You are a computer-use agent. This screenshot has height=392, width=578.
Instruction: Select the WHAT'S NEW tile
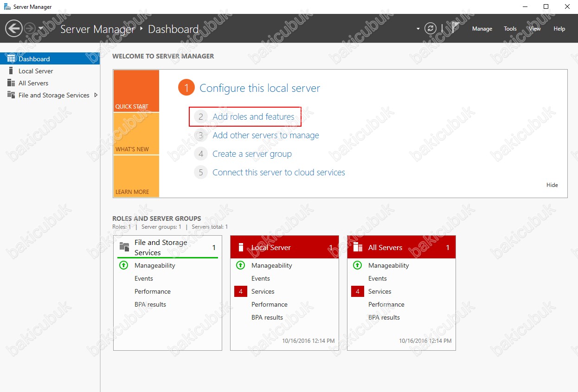pyautogui.click(x=136, y=134)
